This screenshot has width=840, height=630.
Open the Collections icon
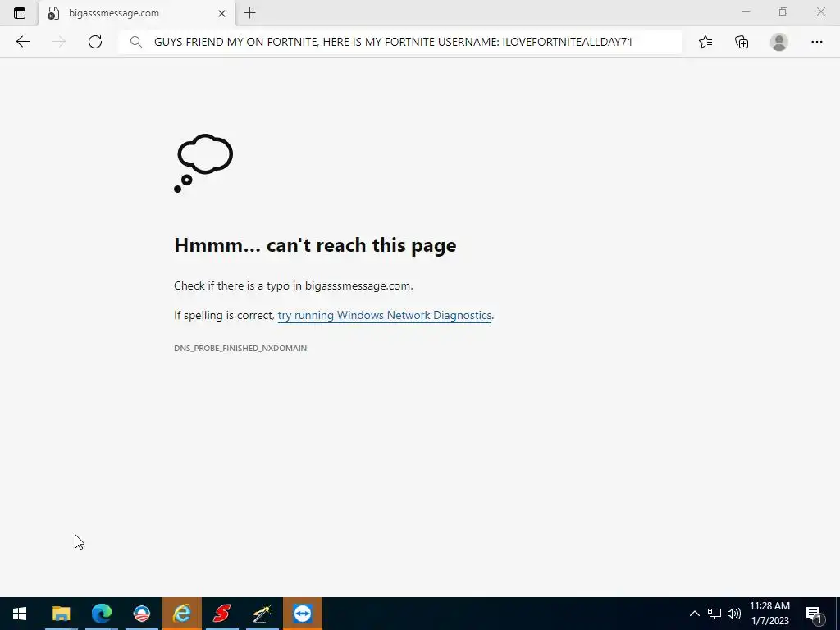tap(742, 42)
